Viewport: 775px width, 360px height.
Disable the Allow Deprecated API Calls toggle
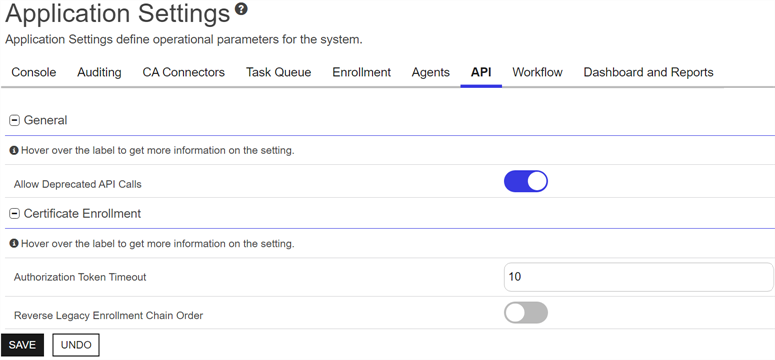[526, 181]
